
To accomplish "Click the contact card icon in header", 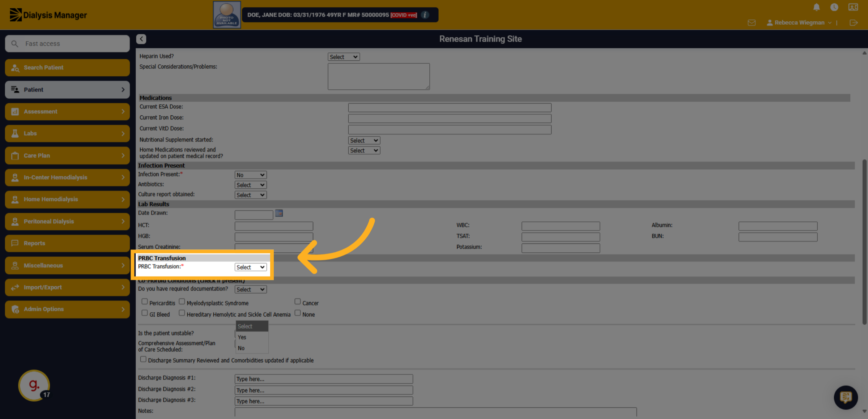I will [x=853, y=7].
